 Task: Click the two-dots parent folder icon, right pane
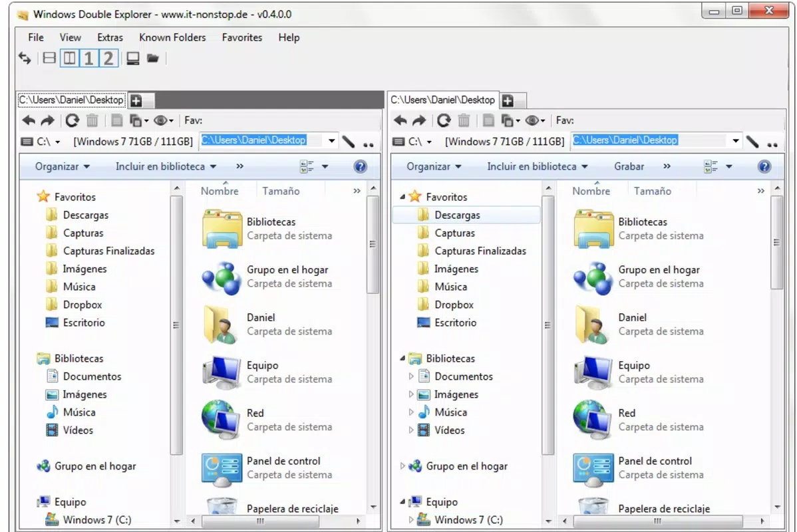772,145
